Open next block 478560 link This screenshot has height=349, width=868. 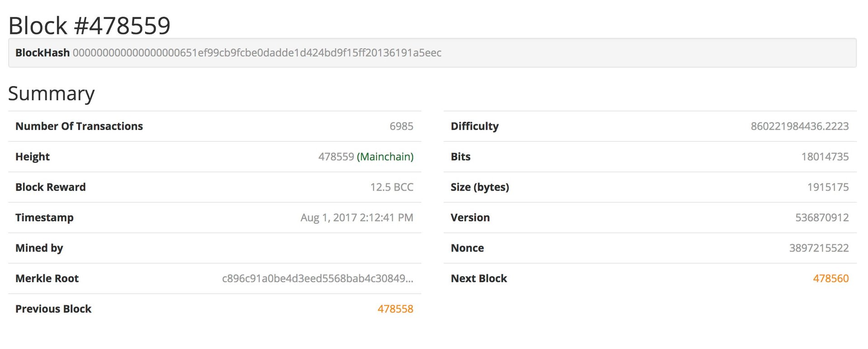click(830, 279)
